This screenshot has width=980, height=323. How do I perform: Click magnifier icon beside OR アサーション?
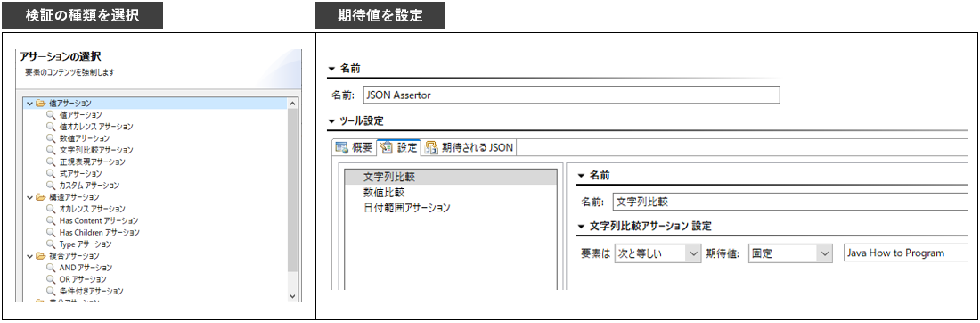point(50,279)
